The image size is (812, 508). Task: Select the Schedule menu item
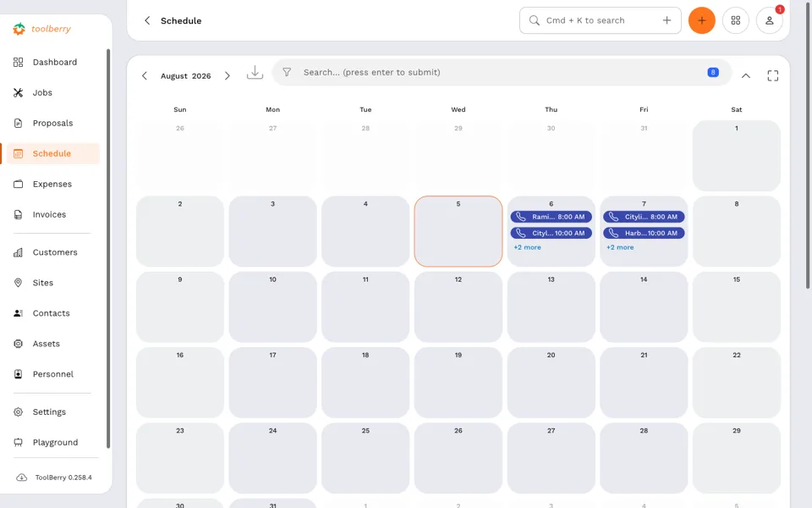pos(52,154)
